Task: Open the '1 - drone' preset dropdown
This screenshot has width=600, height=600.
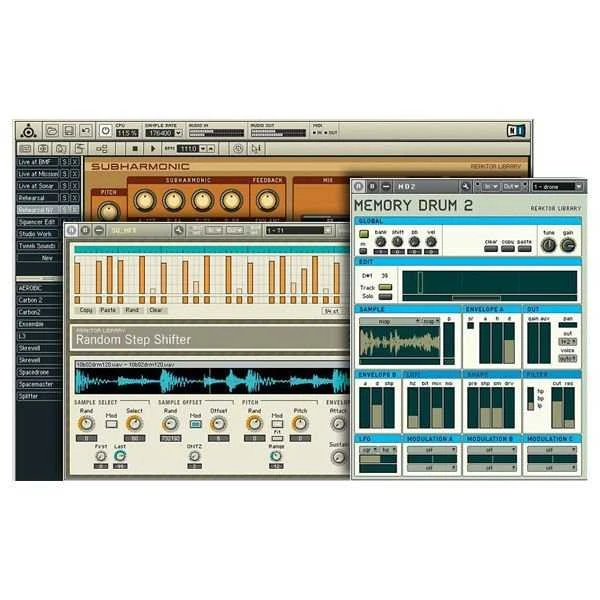Action: [x=555, y=186]
